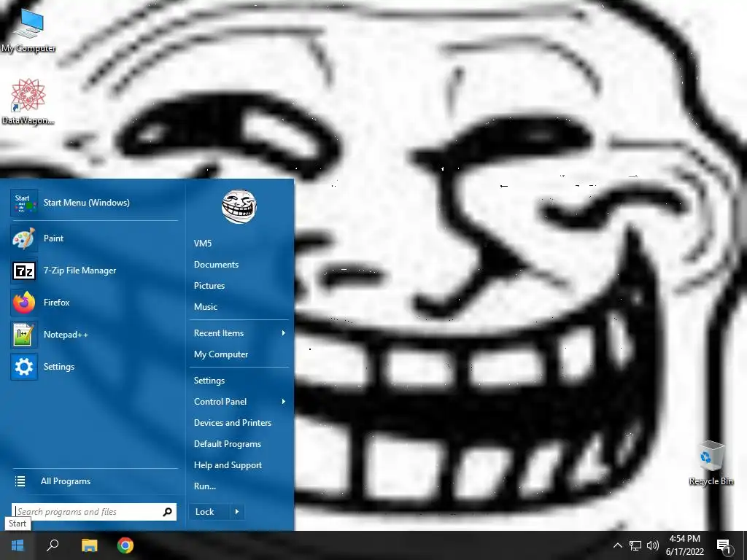
Task: Open the network status tray icon
Action: pyautogui.click(x=635, y=545)
